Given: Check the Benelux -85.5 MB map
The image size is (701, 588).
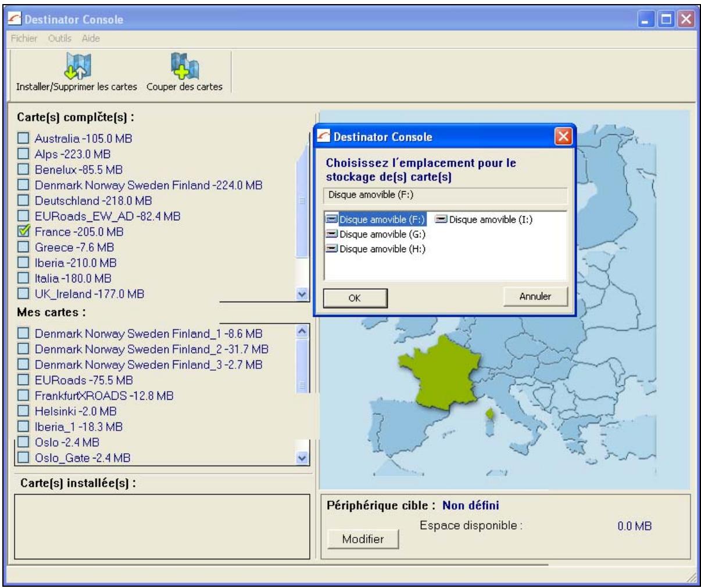Looking at the screenshot, I should [x=23, y=170].
